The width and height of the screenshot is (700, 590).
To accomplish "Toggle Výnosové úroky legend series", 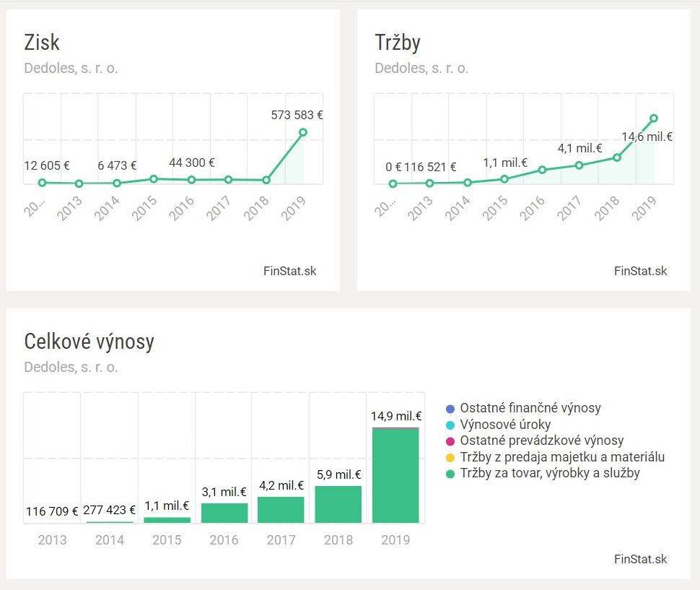I will pos(506,424).
